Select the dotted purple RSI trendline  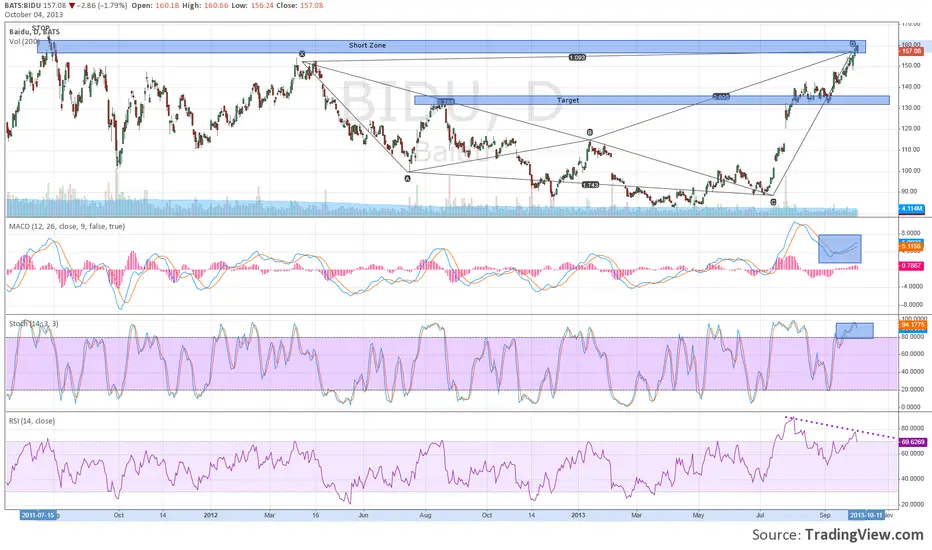[840, 428]
